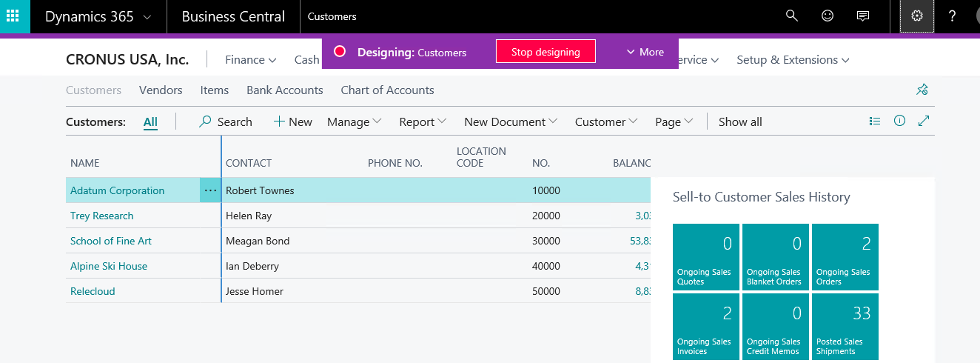Viewport: 980px width, 363px height.
Task: Open the Setup & Extensions menu
Action: [x=793, y=60]
